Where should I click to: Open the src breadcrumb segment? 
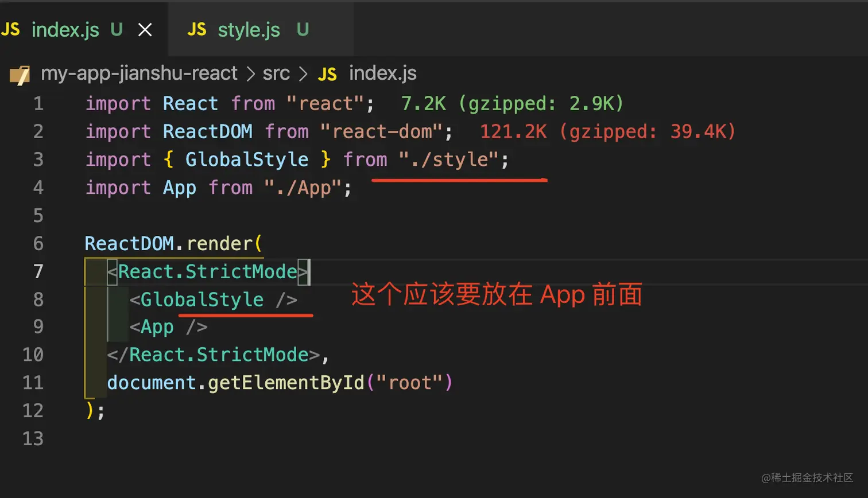(276, 73)
